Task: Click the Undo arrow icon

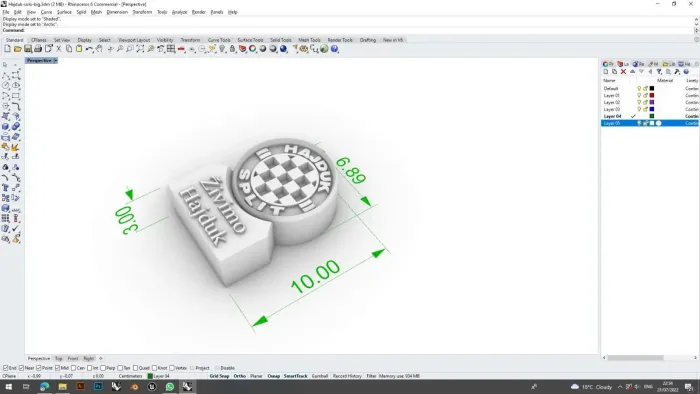Action: click(89, 49)
